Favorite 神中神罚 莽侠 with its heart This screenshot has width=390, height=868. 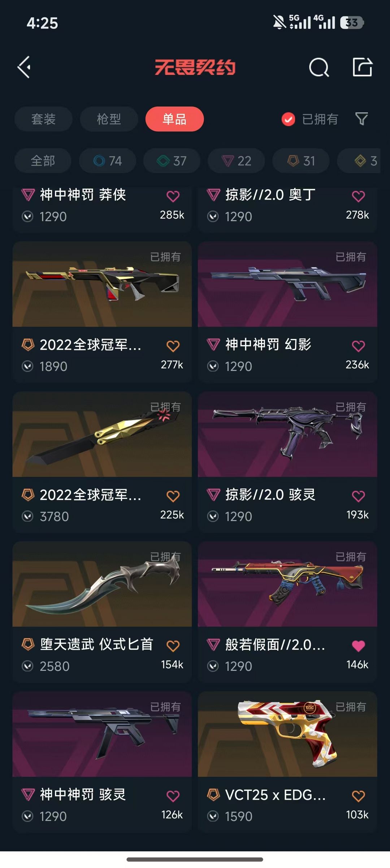(173, 196)
